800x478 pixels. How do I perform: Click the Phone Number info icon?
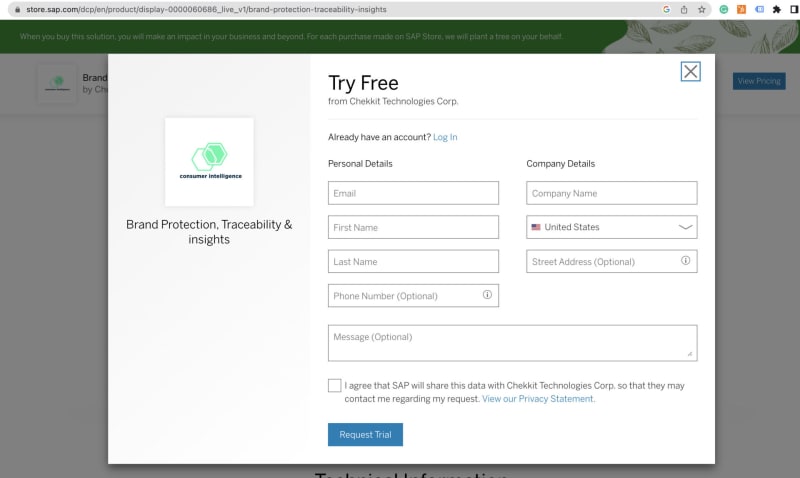[487, 295]
